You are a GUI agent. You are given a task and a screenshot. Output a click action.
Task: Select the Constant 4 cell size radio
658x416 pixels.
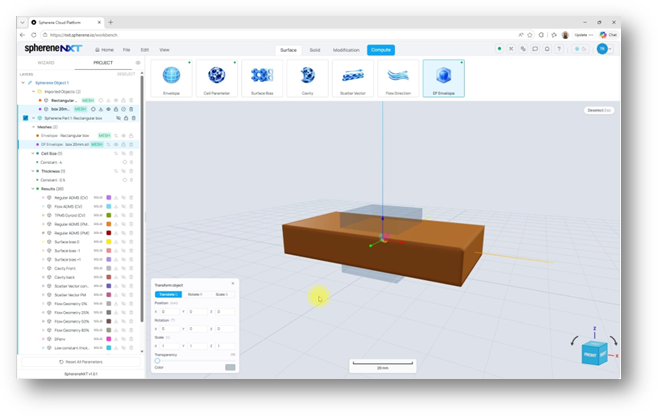click(x=125, y=162)
